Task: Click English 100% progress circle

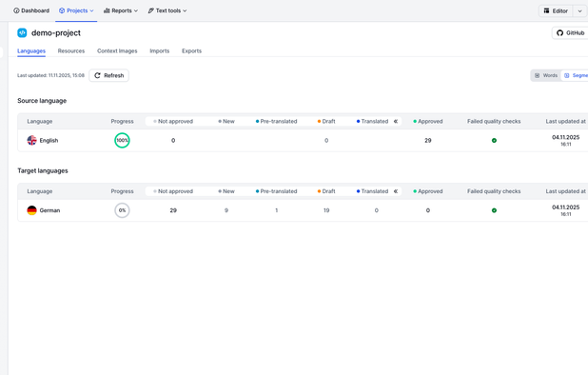Action: tap(122, 140)
